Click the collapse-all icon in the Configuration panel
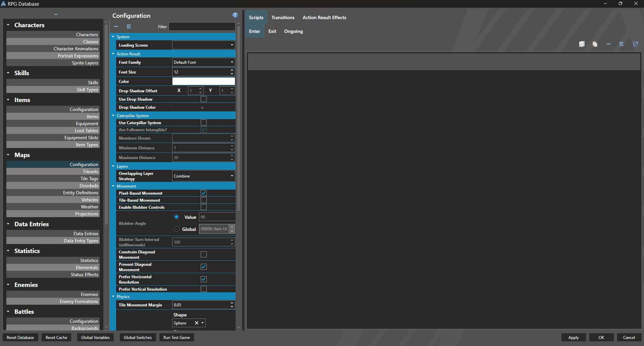The height and width of the screenshot is (346, 644). (x=116, y=27)
